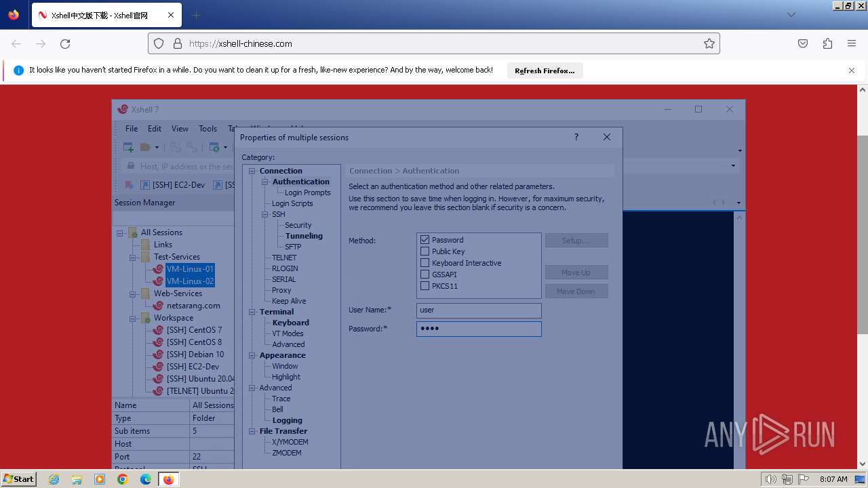868x488 pixels.
Task: Open the Windows Start menu
Action: coord(18,479)
